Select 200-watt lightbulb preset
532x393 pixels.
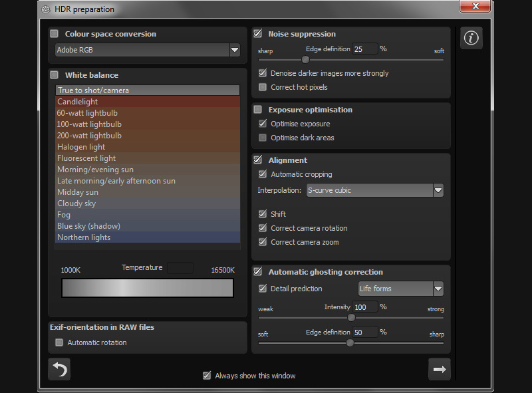click(x=148, y=136)
